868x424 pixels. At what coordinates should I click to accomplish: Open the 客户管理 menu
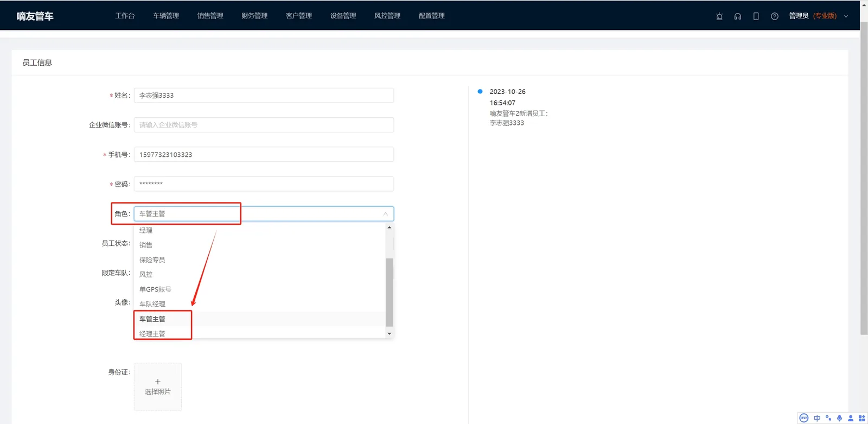(x=299, y=16)
